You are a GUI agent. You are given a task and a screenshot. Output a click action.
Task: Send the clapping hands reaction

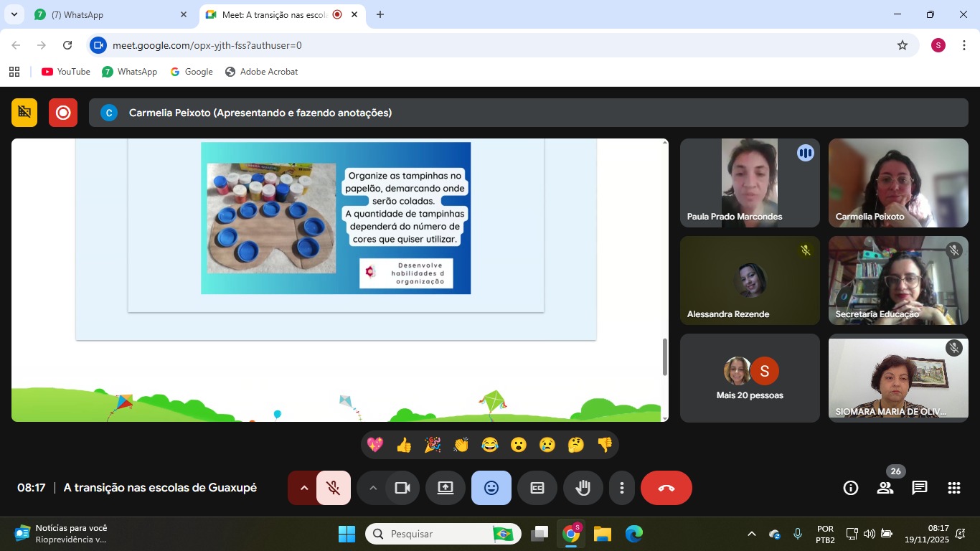tap(461, 445)
